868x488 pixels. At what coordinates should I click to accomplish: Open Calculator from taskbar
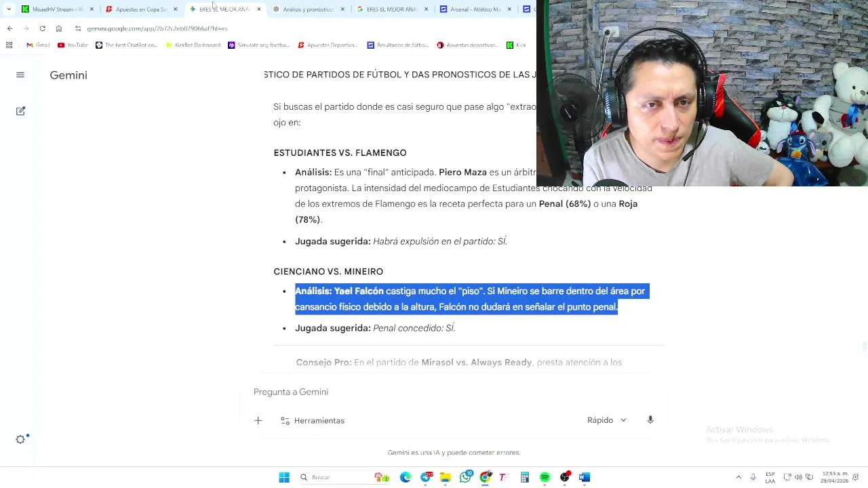(x=525, y=477)
